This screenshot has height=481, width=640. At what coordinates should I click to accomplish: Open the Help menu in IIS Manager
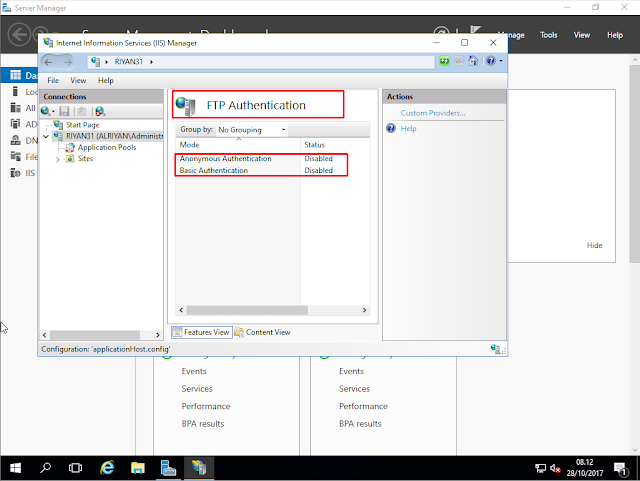(x=105, y=80)
